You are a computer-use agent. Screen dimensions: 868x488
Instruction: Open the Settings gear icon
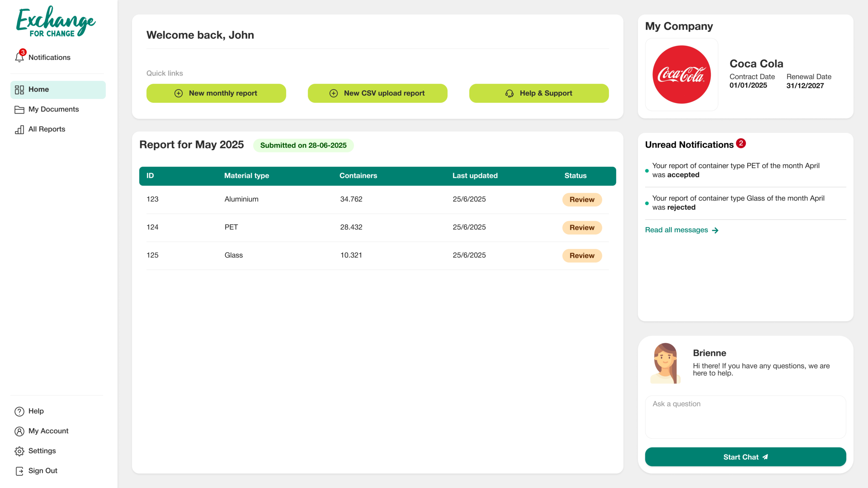click(x=19, y=451)
